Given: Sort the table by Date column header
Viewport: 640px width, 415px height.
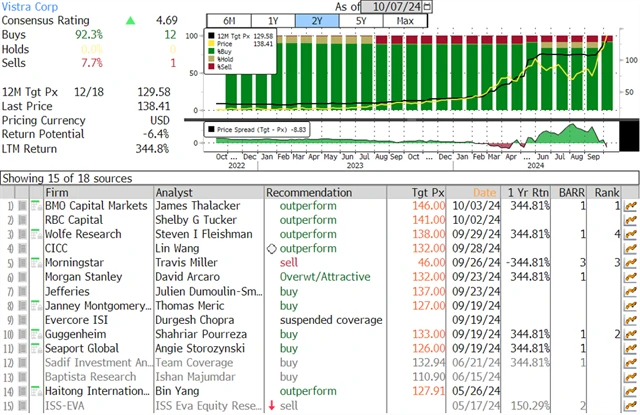Looking at the screenshot, I should coord(484,191).
